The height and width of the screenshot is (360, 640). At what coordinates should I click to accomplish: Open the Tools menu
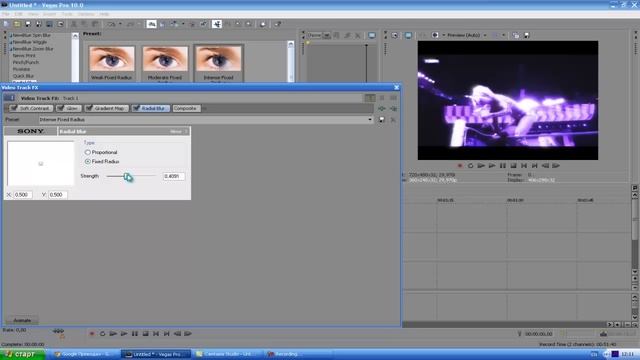[x=67, y=14]
